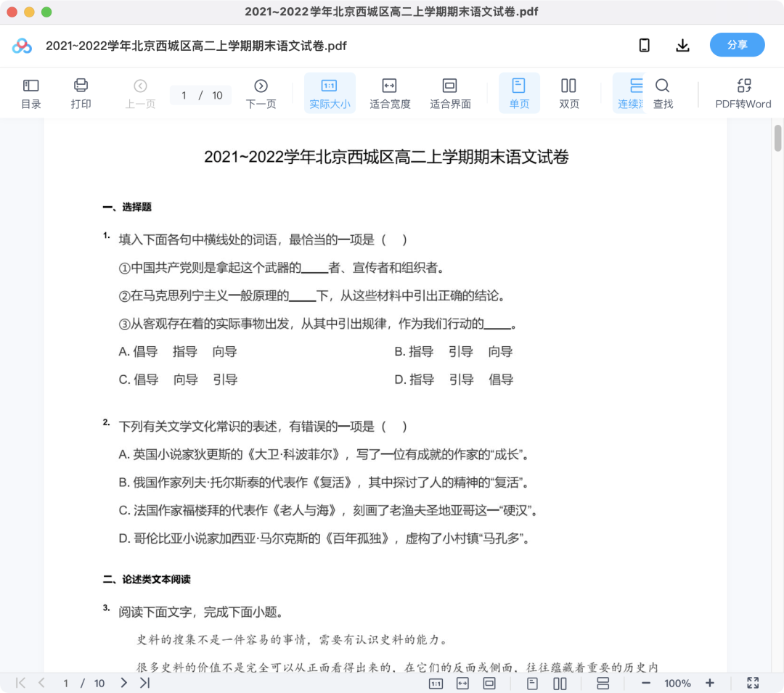Screen dimensions: 784x693
Task: Click section heading 二、论述类文本阅读
Action: (x=147, y=579)
